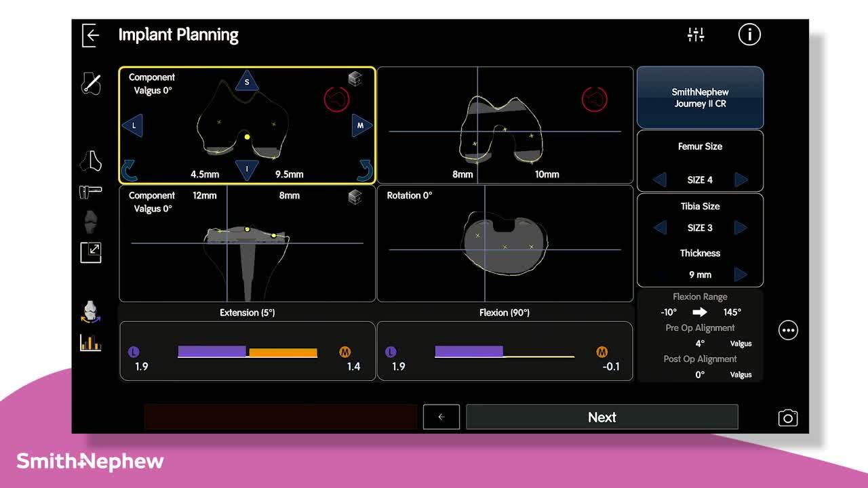Click red circular femur icon in coronal view
The width and height of the screenshot is (868, 488).
tap(336, 100)
